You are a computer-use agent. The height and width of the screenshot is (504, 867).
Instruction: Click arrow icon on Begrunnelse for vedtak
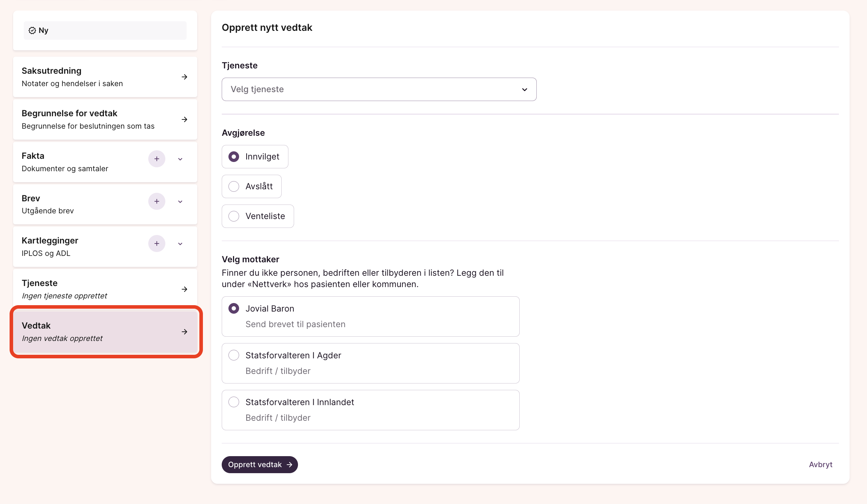[184, 119]
